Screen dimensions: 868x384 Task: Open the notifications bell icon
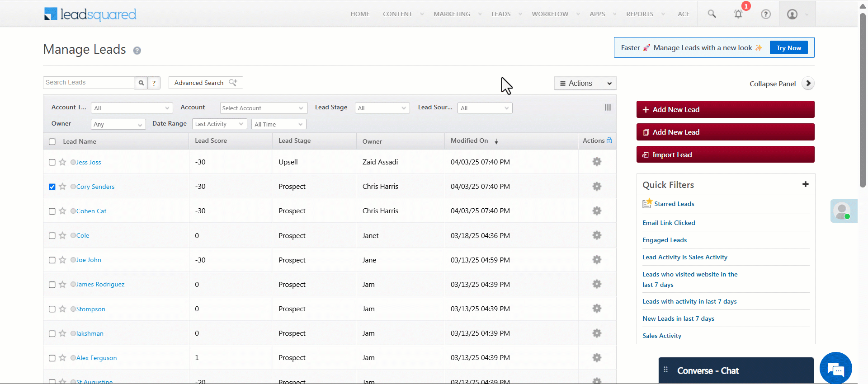(738, 14)
